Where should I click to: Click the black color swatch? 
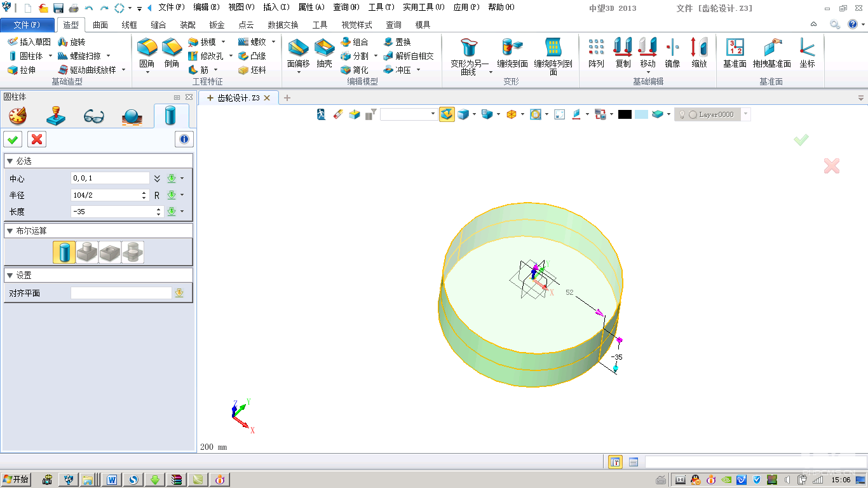tap(625, 114)
